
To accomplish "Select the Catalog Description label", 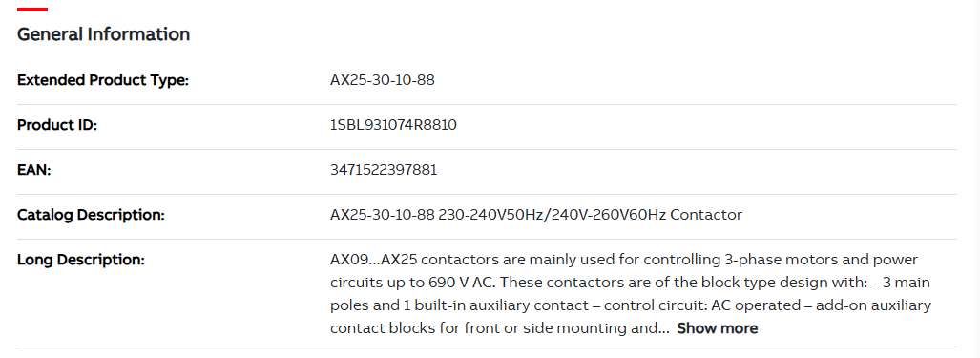I will [91, 214].
